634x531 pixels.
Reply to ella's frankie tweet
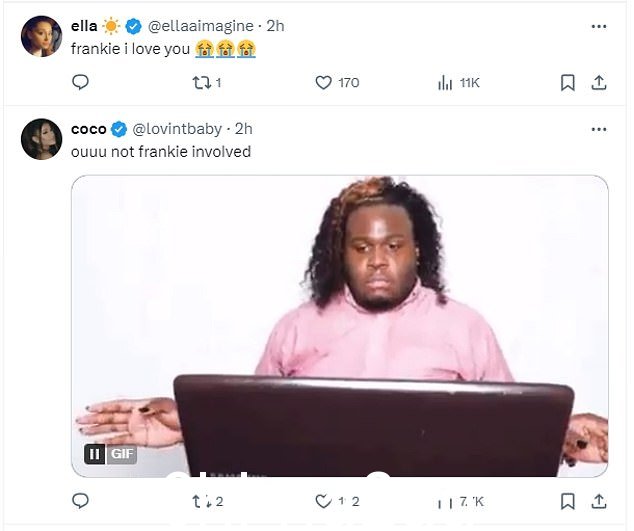80,82
